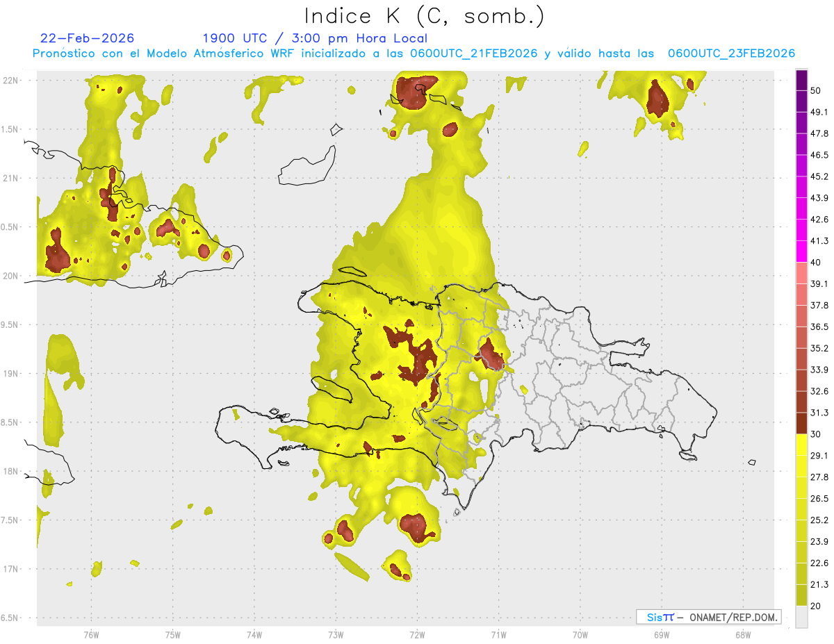Pick the gray colorbar swatch below 20
The image size is (834, 644).
pos(802,617)
